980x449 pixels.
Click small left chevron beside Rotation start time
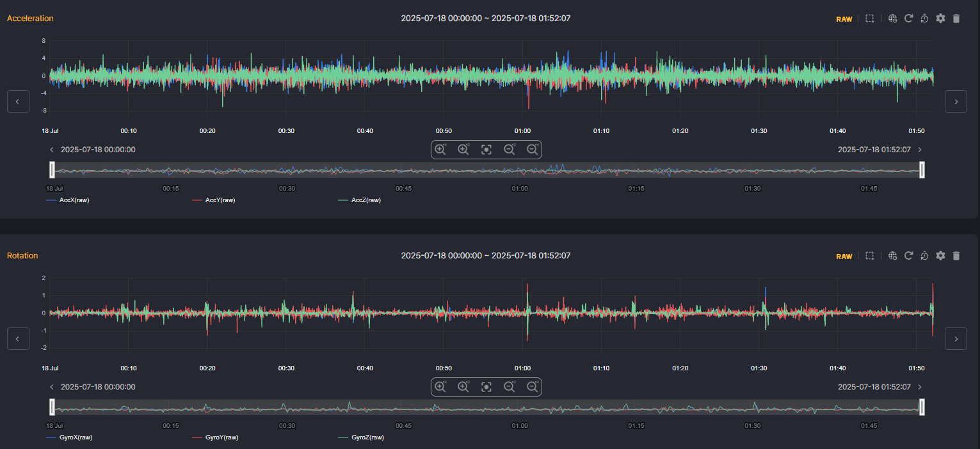point(52,387)
